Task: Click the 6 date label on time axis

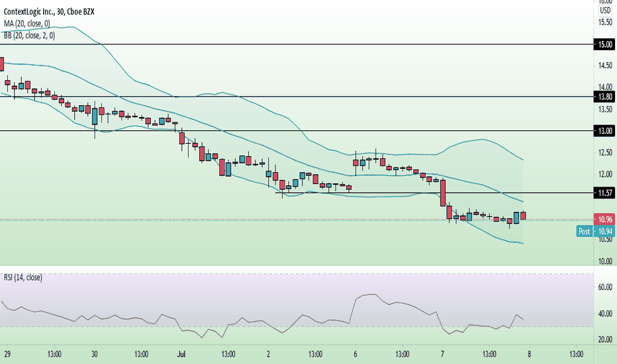Action: tap(356, 354)
